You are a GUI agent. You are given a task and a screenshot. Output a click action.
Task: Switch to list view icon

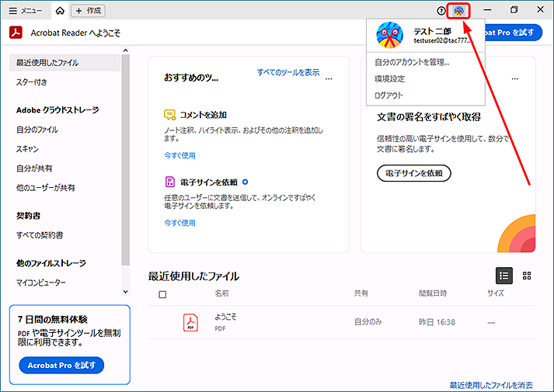[x=504, y=276]
